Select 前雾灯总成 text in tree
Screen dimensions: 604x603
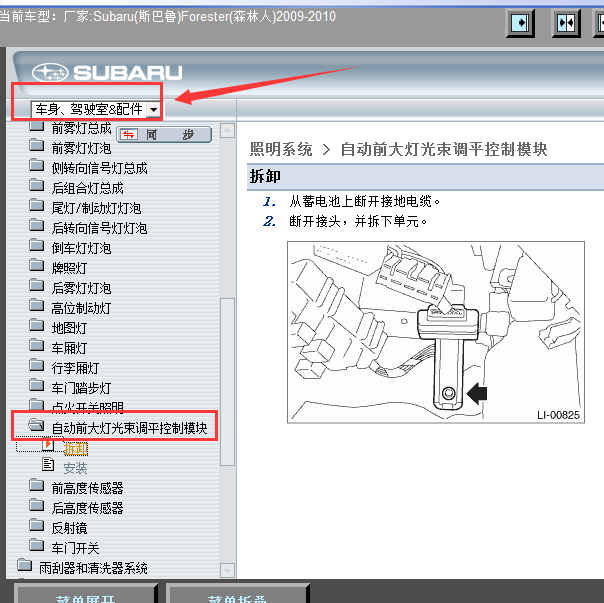click(x=81, y=128)
